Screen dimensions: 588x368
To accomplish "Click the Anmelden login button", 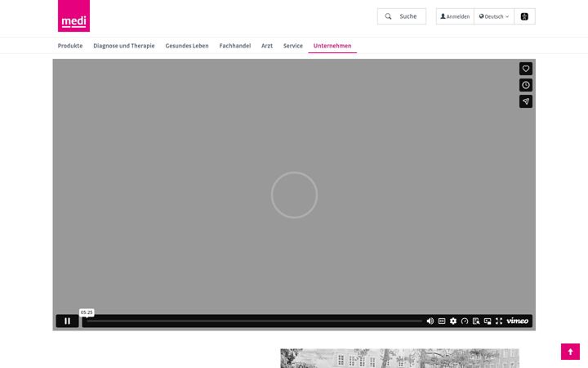I will 455,16.
